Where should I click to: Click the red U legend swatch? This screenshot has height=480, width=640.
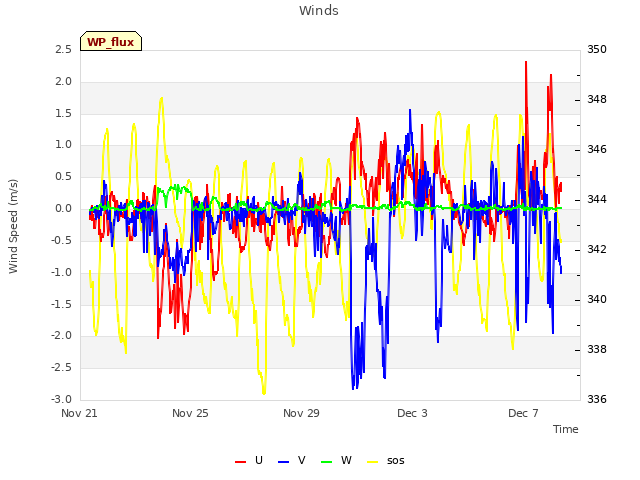click(240, 462)
